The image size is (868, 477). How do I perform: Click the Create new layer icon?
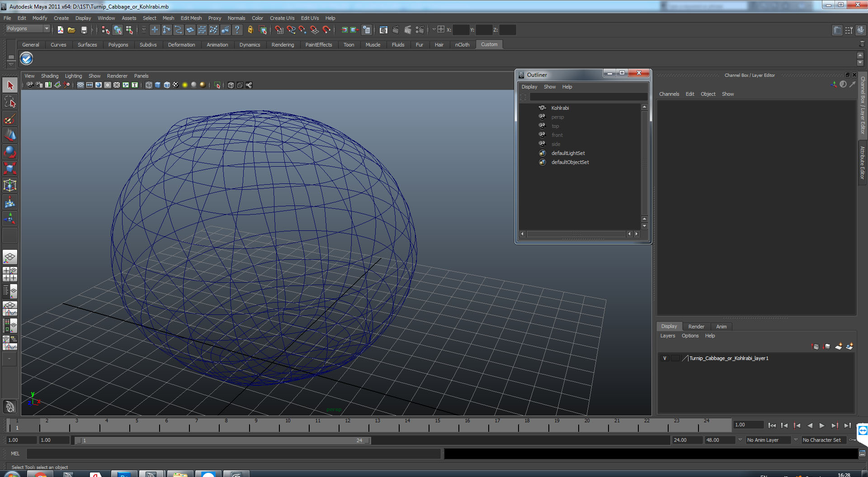[838, 346]
